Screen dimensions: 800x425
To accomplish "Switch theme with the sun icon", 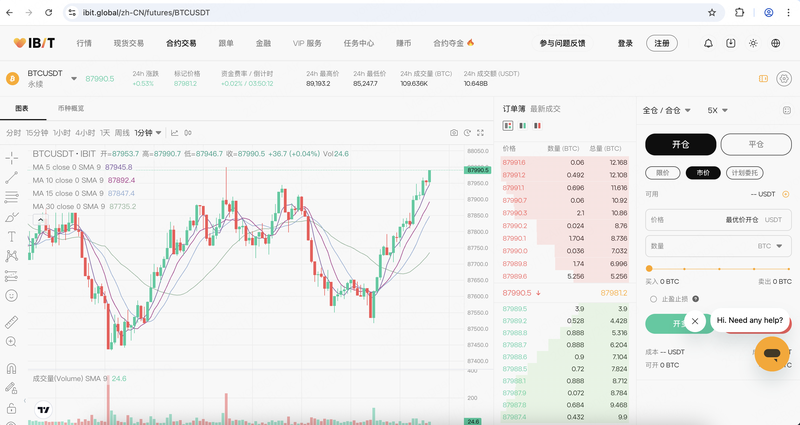I will (753, 43).
